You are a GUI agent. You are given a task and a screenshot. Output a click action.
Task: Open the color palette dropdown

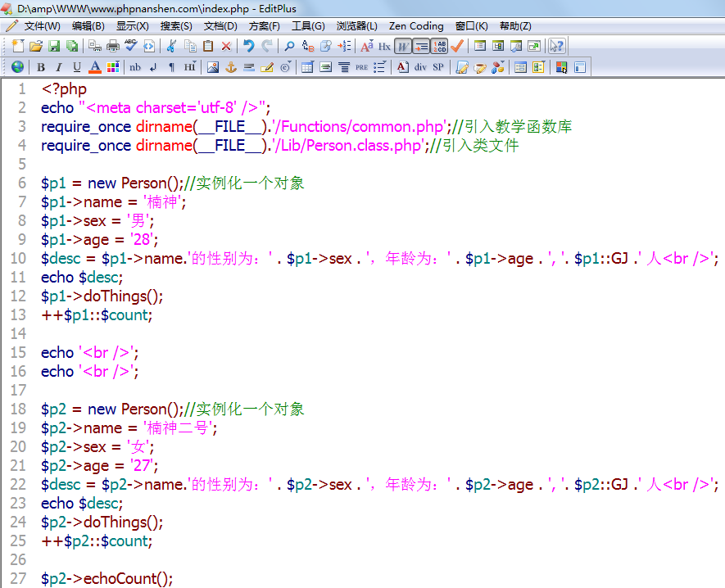(x=113, y=67)
